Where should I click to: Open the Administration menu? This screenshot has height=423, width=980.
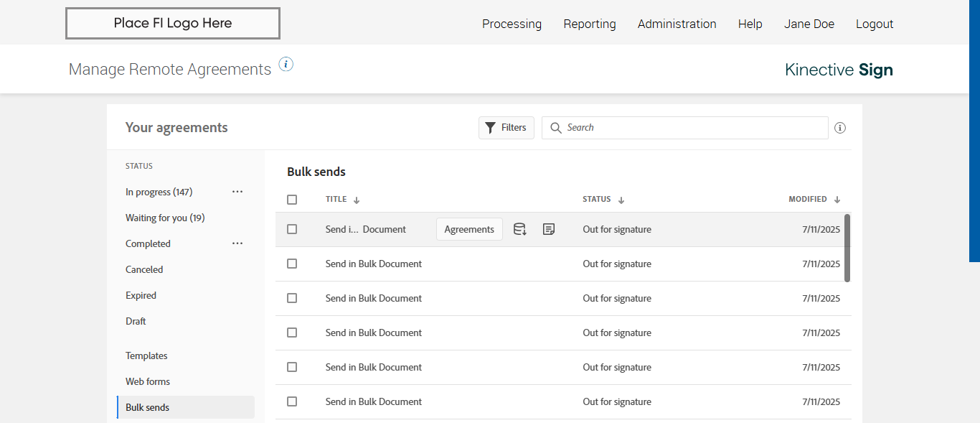click(x=677, y=24)
